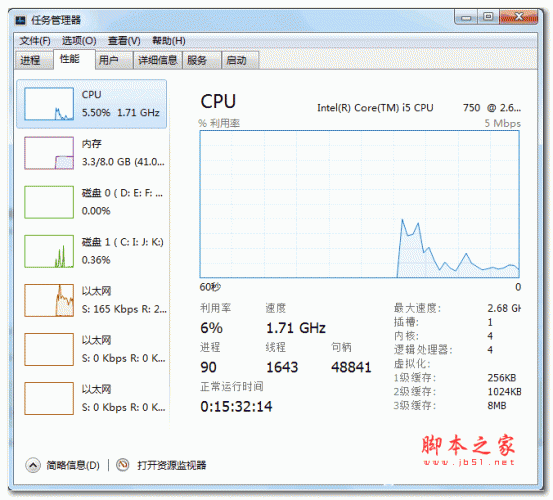Click the 速度 value 1.71 GHz
The width and height of the screenshot is (553, 500).
[296, 328]
